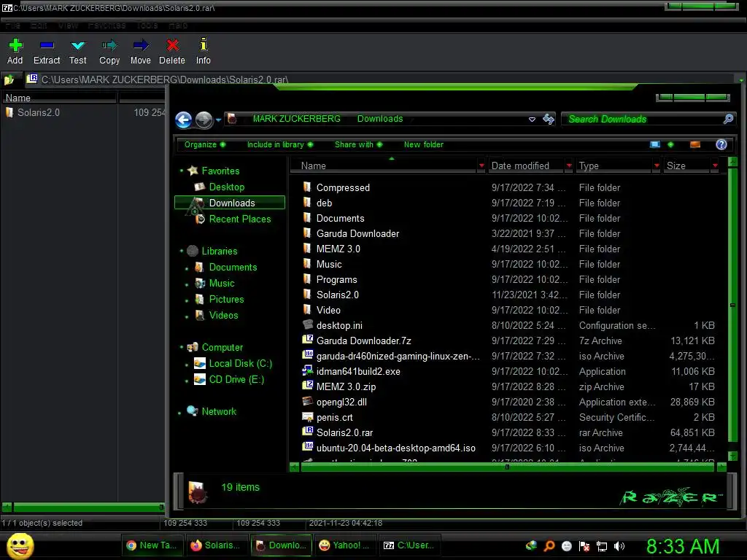Click the New folder button
Screen dimensions: 747x560
click(x=424, y=145)
